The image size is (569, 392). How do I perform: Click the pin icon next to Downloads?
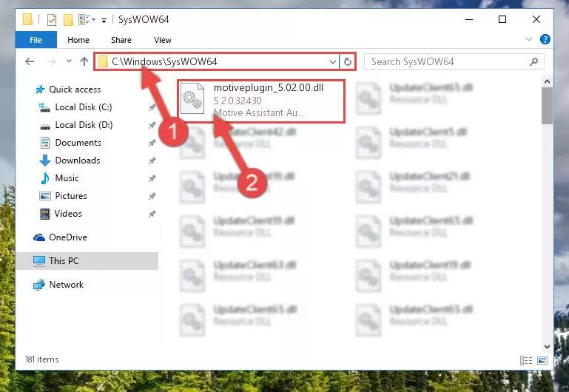pos(152,160)
